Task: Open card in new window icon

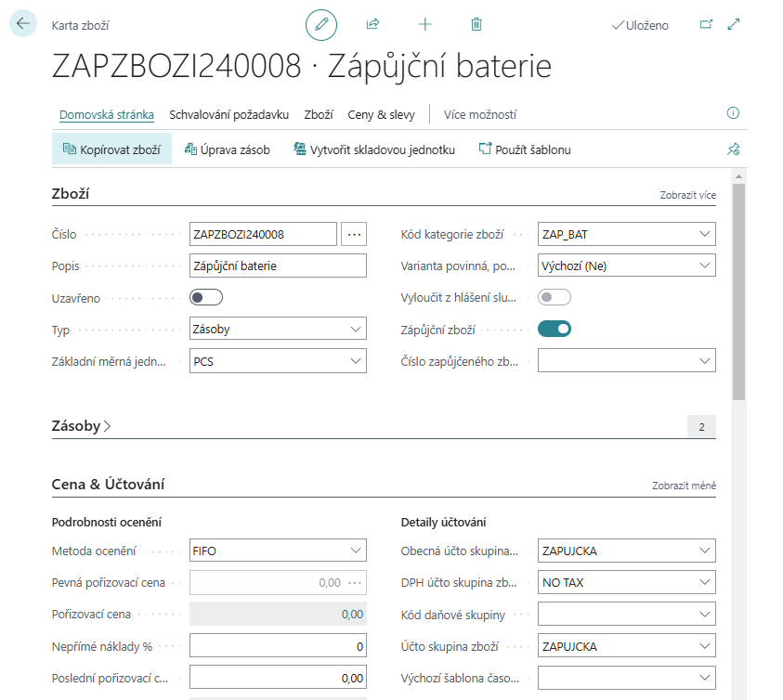Action: pos(706,24)
